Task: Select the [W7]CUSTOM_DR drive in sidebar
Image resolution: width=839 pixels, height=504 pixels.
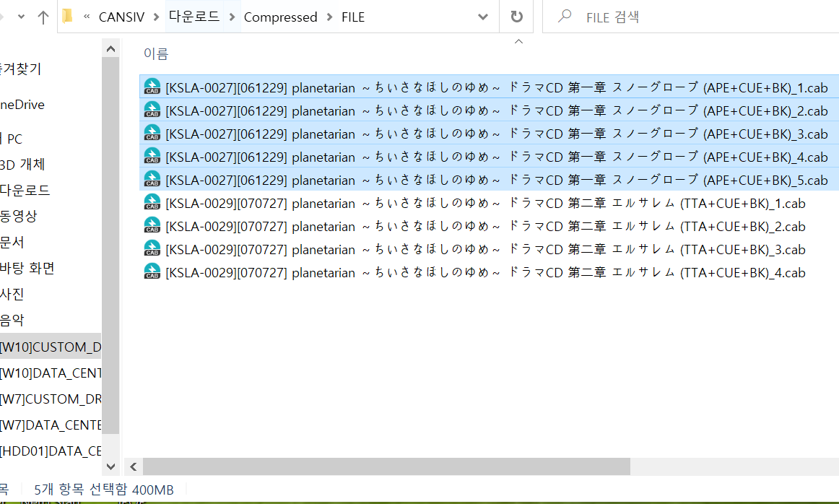Action: click(51, 399)
